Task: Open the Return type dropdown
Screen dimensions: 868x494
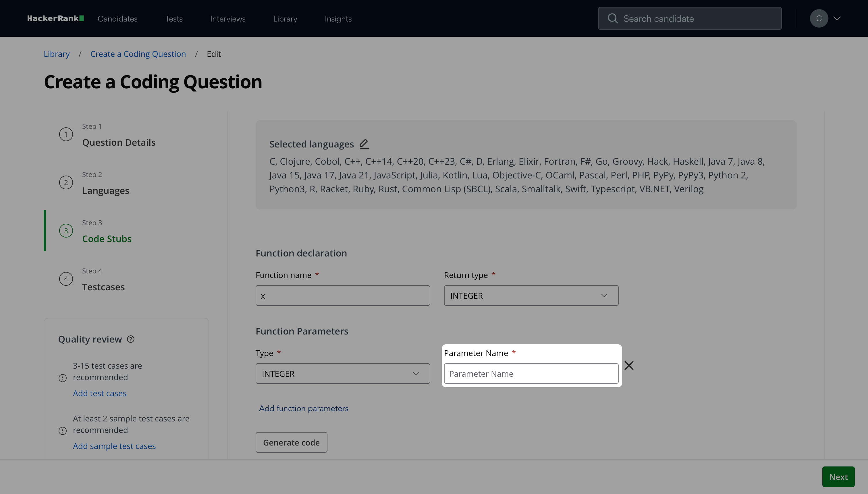Action: click(531, 295)
